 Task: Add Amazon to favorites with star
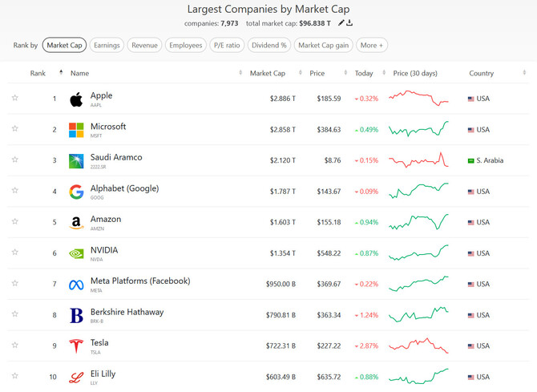pos(14,221)
